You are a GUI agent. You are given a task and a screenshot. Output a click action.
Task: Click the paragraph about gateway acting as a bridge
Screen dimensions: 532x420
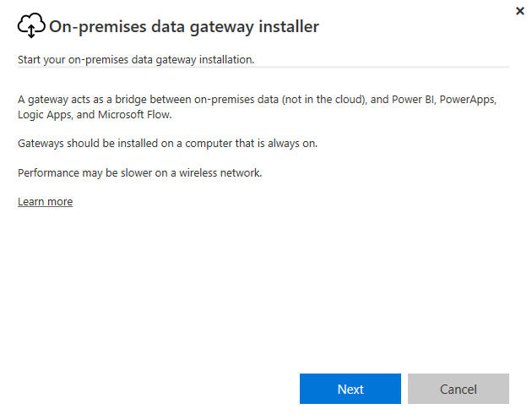pos(258,107)
